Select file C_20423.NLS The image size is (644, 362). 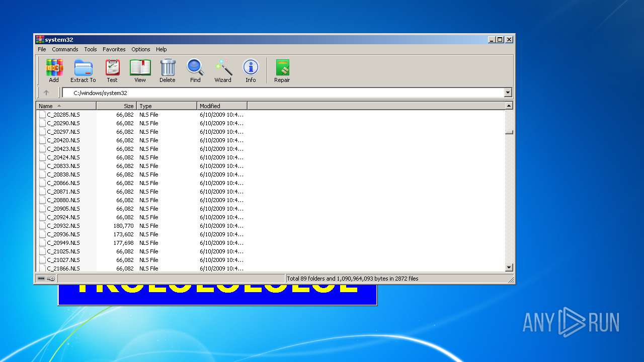63,149
